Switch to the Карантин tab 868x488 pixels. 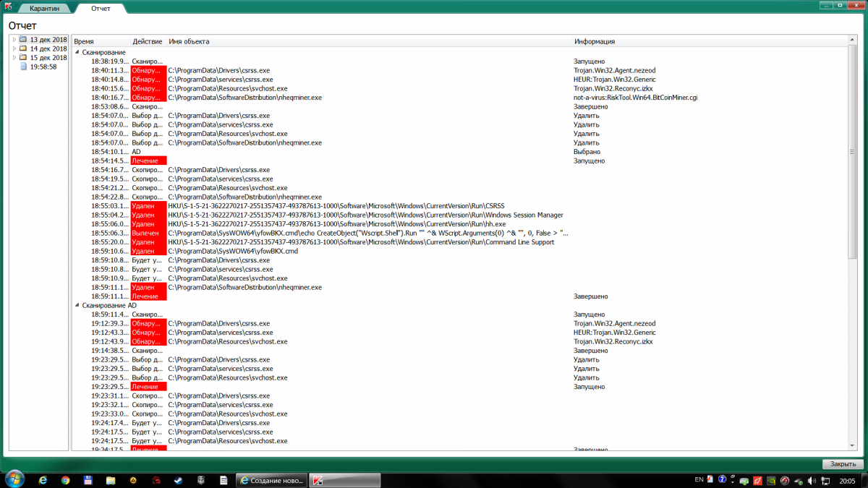coord(44,9)
